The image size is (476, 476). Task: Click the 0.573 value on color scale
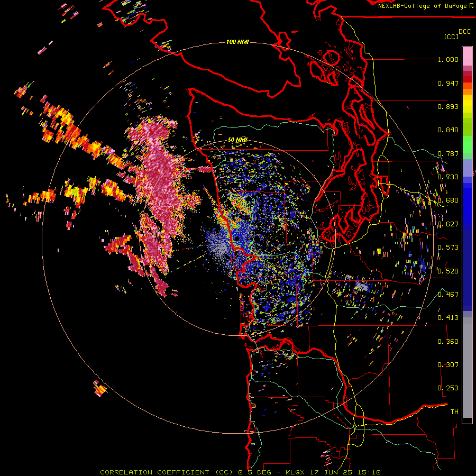(x=448, y=248)
